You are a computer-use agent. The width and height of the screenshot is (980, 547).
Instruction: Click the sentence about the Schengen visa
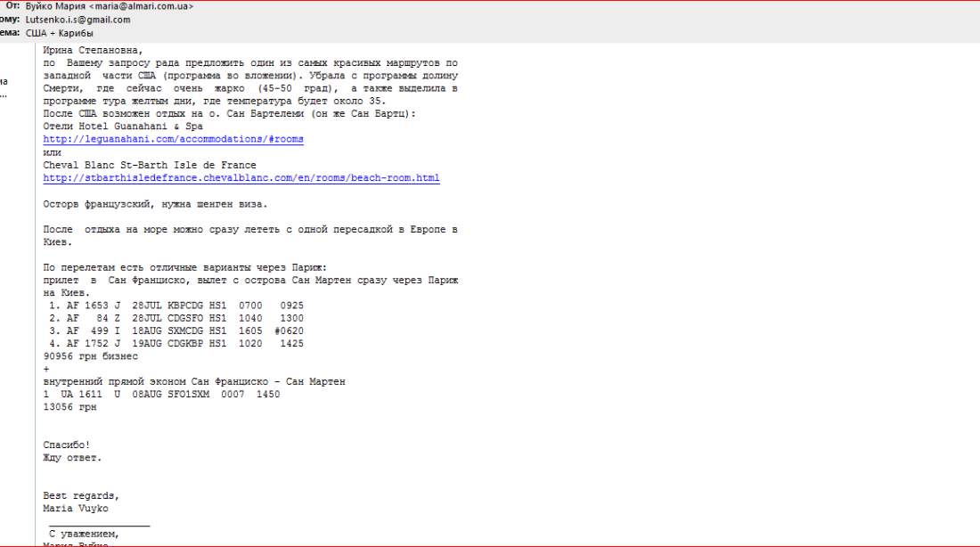click(155, 204)
